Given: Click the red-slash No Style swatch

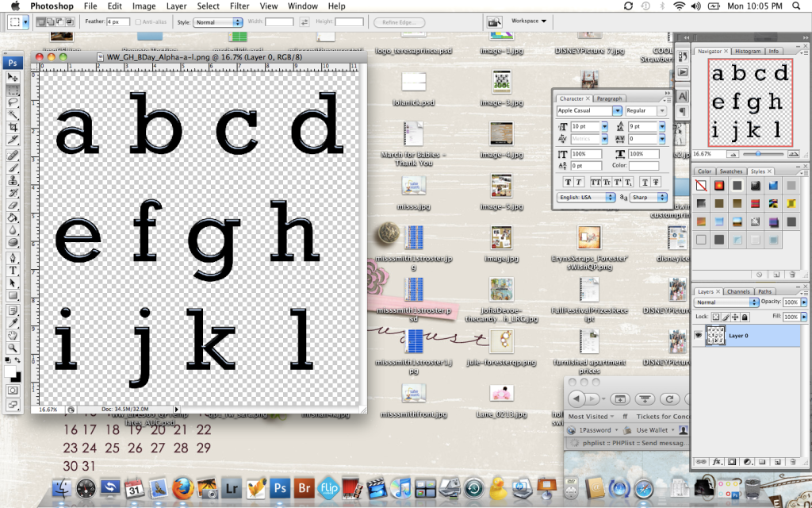Looking at the screenshot, I should click(701, 186).
